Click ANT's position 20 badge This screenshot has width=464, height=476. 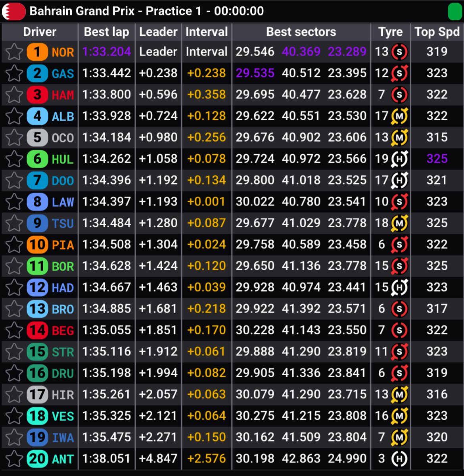[x=37, y=459]
